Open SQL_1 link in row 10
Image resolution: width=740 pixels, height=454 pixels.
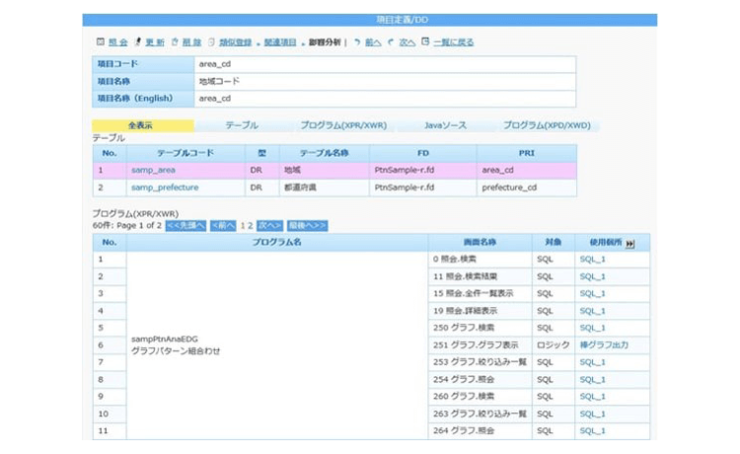point(592,414)
